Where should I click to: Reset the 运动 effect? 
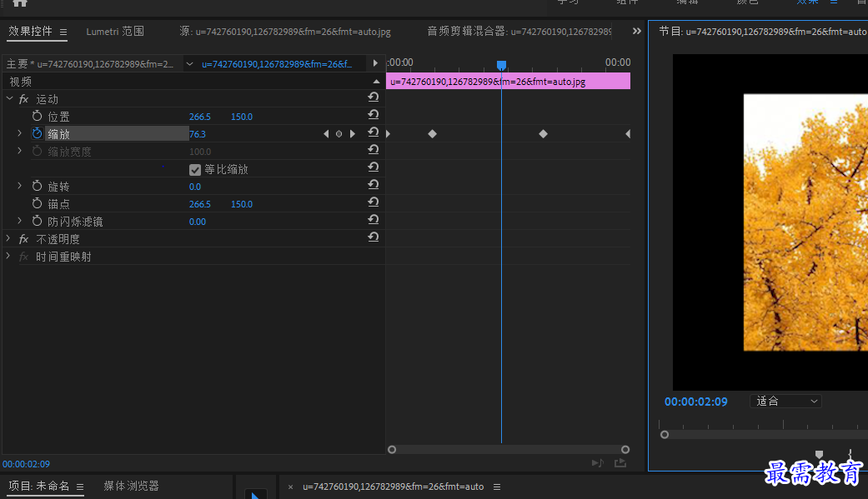coord(373,98)
